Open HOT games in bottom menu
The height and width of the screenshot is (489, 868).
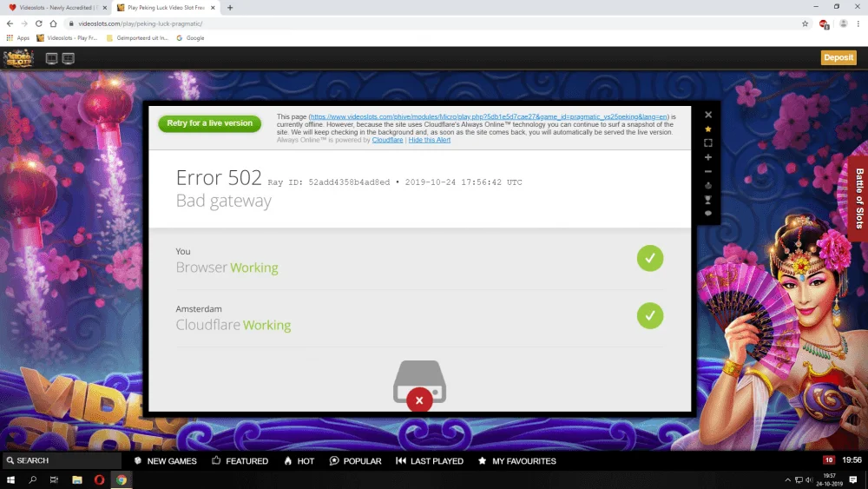pos(299,460)
